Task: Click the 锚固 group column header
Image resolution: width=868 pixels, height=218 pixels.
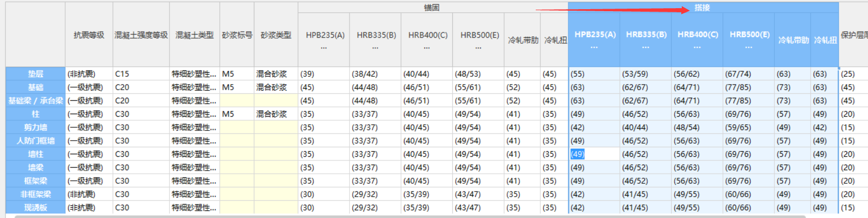Action: click(x=431, y=8)
